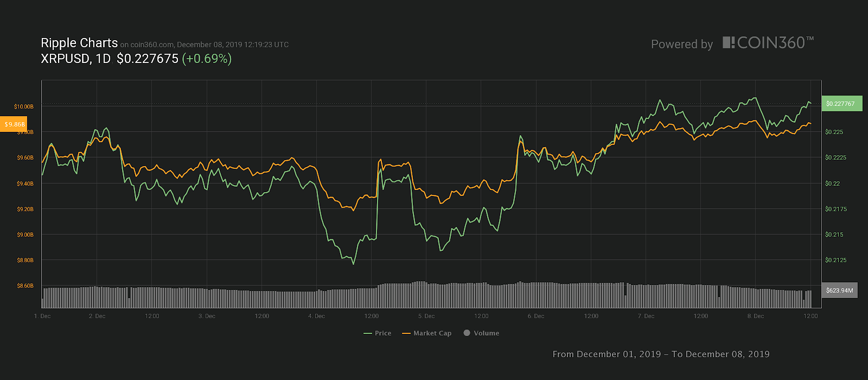The width and height of the screenshot is (868, 380).
Task: Click the COIN360 logo
Action: pyautogui.click(x=768, y=43)
